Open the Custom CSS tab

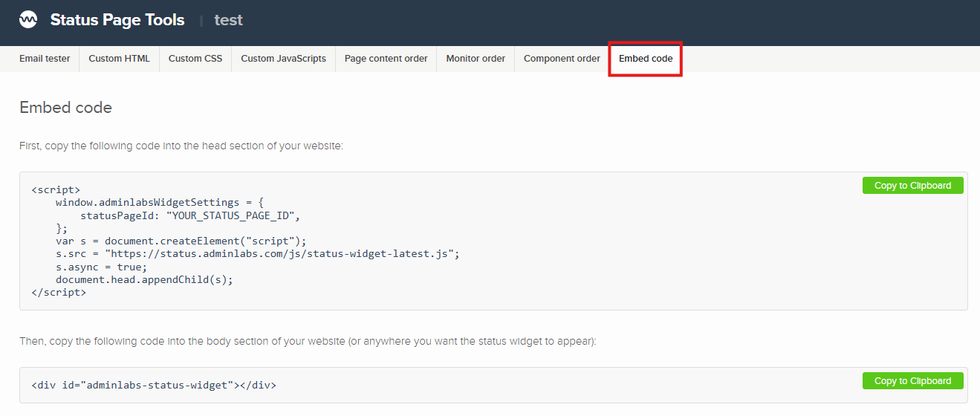(x=195, y=59)
